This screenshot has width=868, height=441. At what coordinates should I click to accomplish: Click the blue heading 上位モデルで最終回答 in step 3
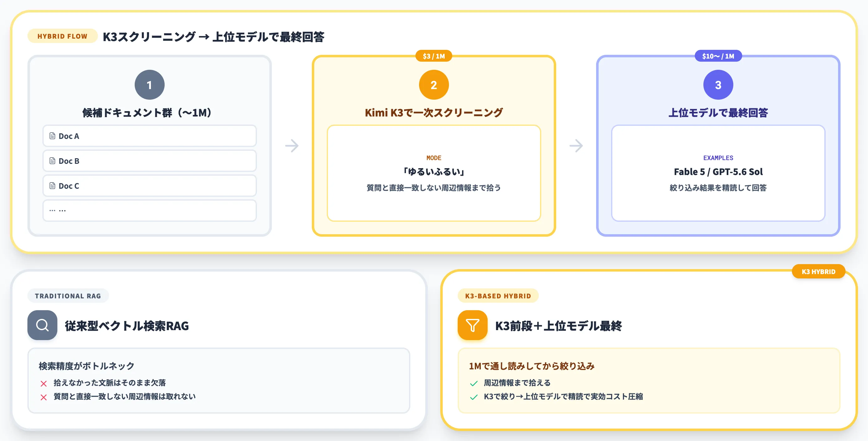click(x=718, y=112)
